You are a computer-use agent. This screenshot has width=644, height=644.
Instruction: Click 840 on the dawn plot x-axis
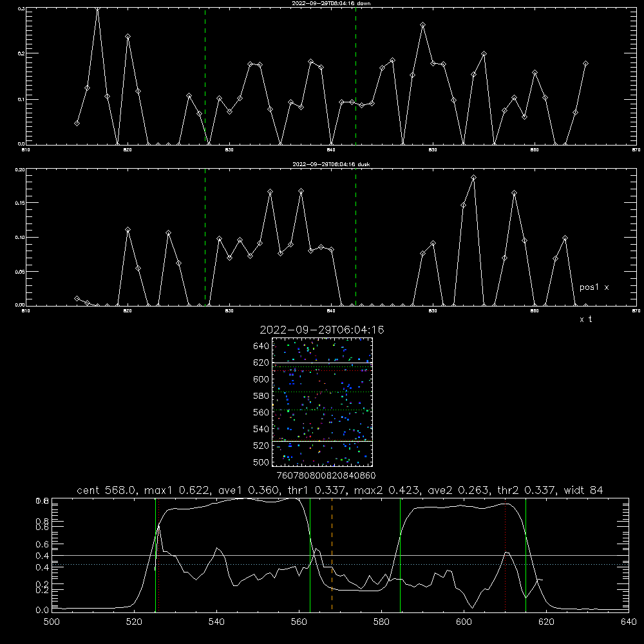tap(331, 150)
